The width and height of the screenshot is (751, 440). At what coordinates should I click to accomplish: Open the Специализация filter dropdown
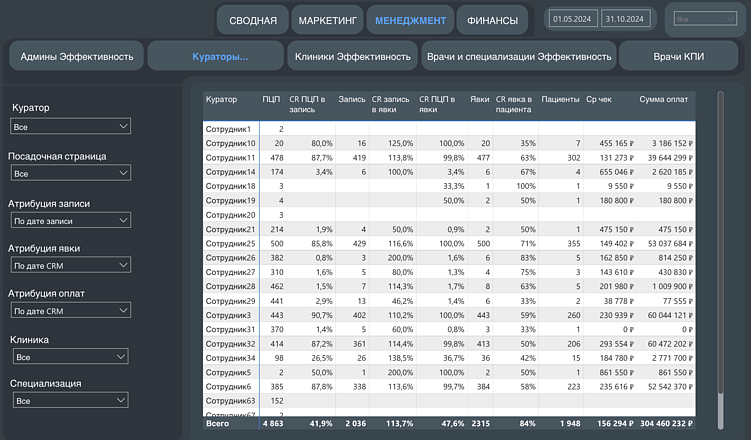point(69,400)
